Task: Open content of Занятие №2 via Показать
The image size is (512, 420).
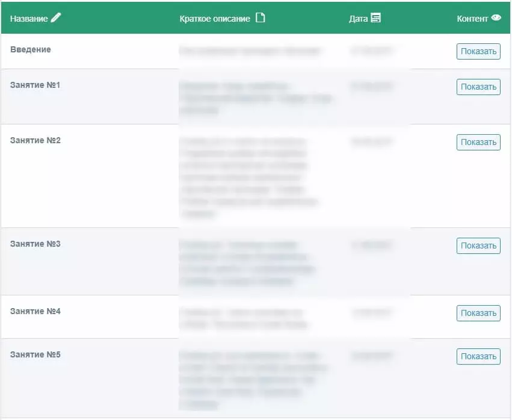Action: pyautogui.click(x=478, y=142)
